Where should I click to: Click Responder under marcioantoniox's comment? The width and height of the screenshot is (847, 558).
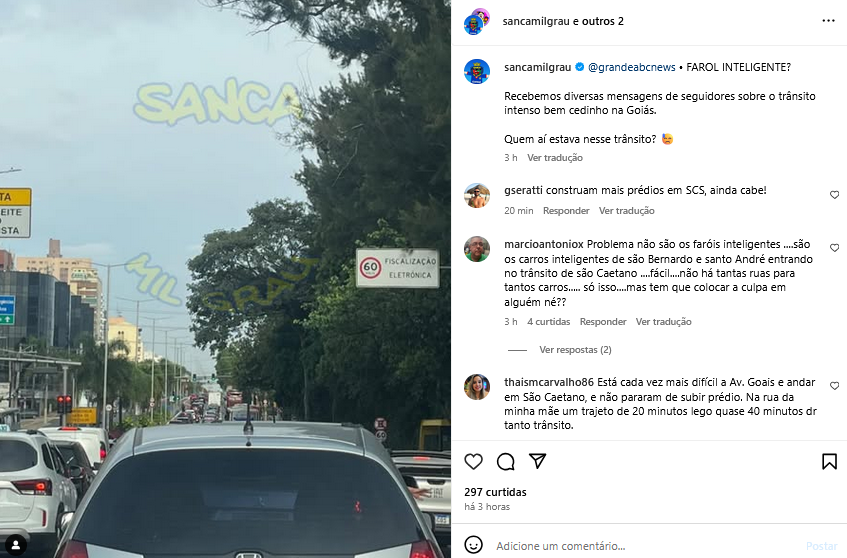click(x=603, y=321)
